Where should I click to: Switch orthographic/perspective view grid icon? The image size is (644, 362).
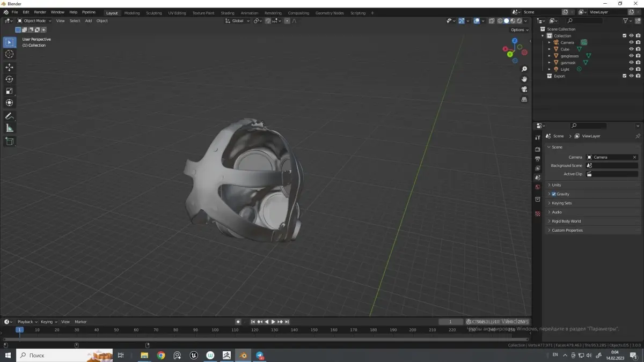pyautogui.click(x=524, y=99)
